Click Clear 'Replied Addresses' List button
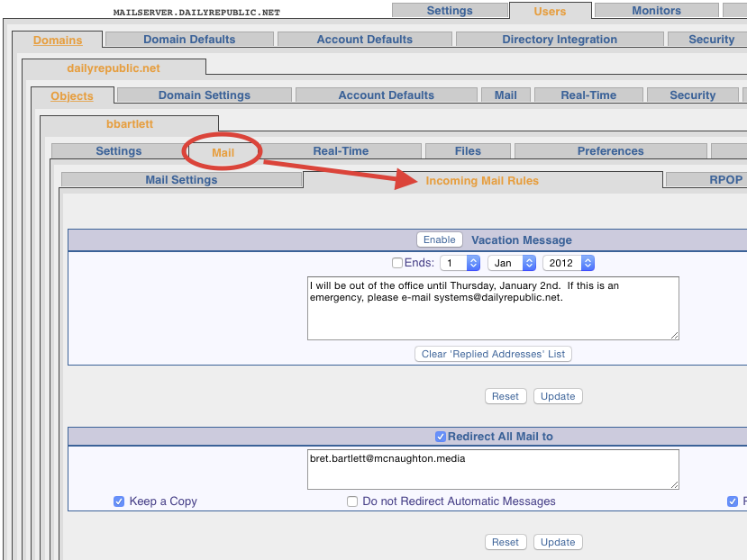The image size is (747, 560). click(x=493, y=354)
